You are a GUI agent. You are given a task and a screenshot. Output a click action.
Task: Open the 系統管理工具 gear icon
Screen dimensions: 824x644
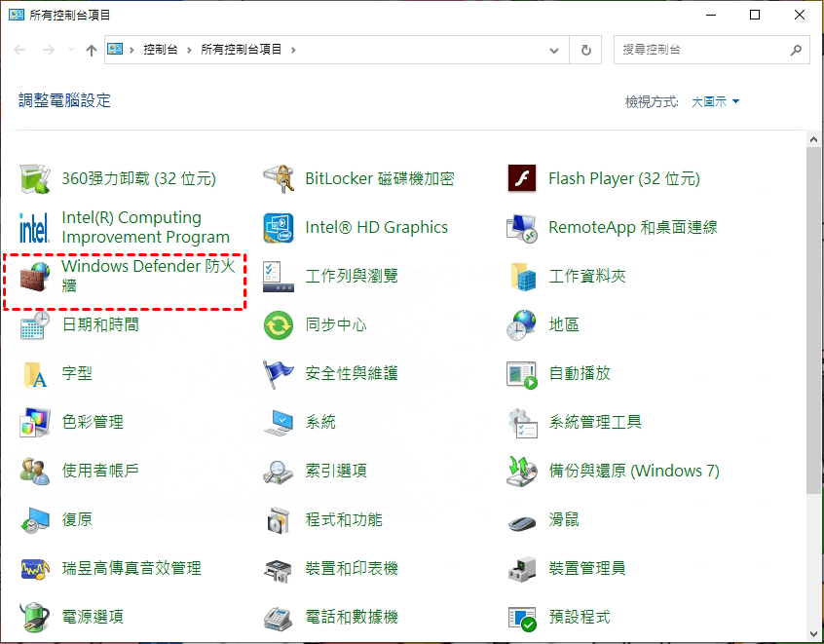522,422
